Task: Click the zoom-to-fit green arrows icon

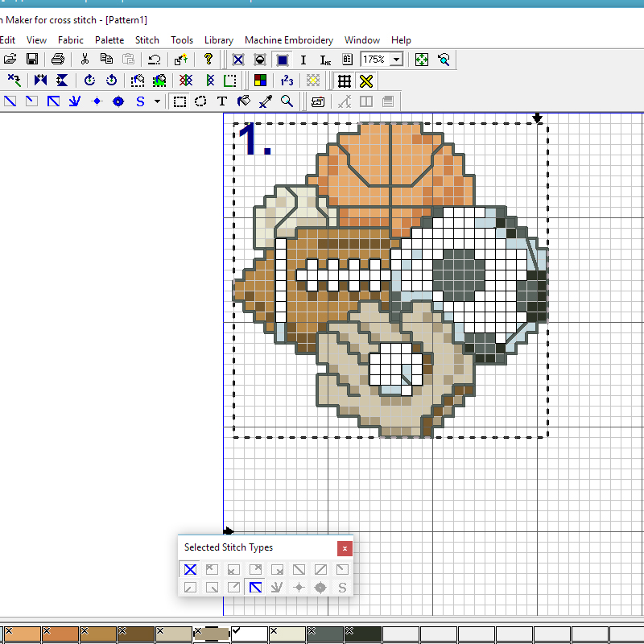Action: pyautogui.click(x=422, y=60)
